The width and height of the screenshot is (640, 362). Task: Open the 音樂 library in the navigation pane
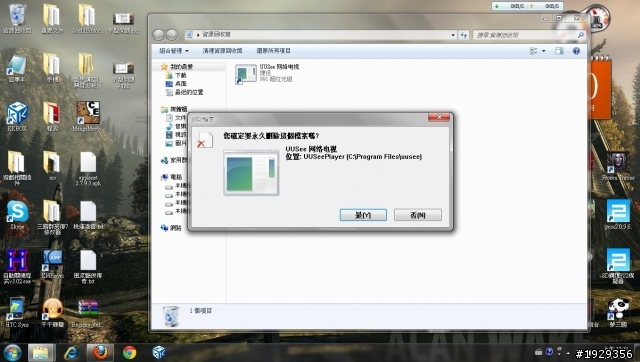[176, 126]
